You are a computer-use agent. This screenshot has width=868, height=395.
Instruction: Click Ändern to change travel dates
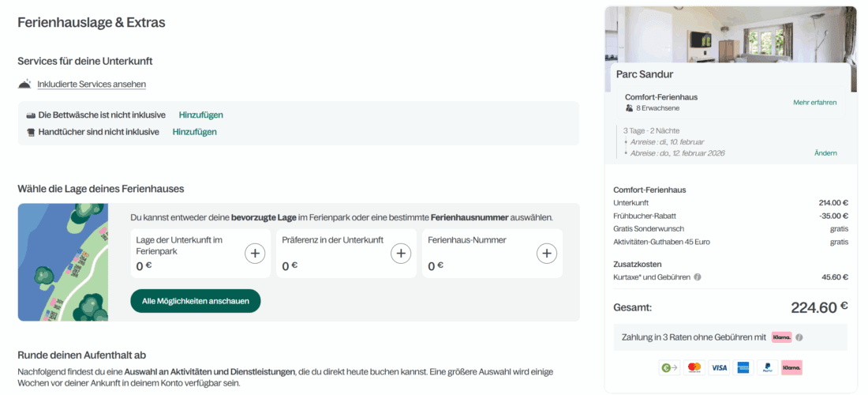click(825, 153)
